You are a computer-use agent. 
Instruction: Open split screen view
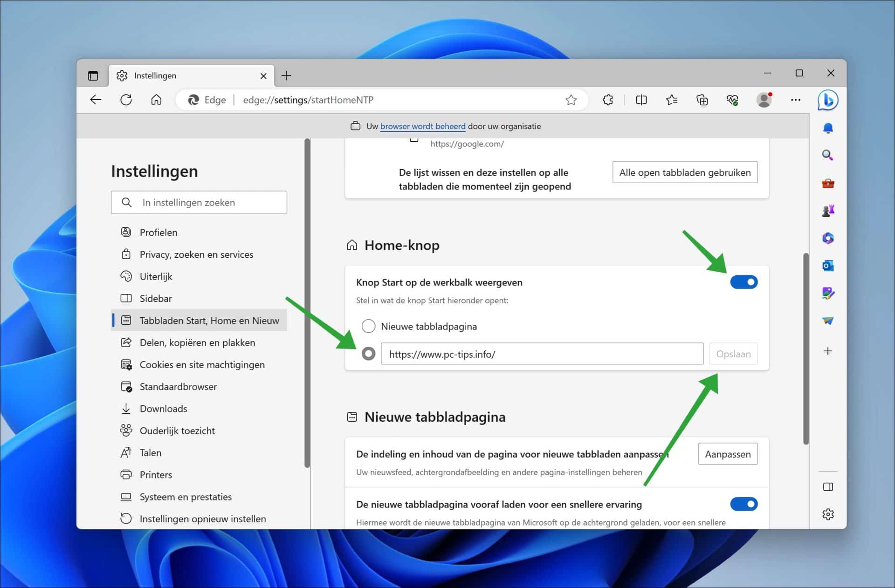641,100
